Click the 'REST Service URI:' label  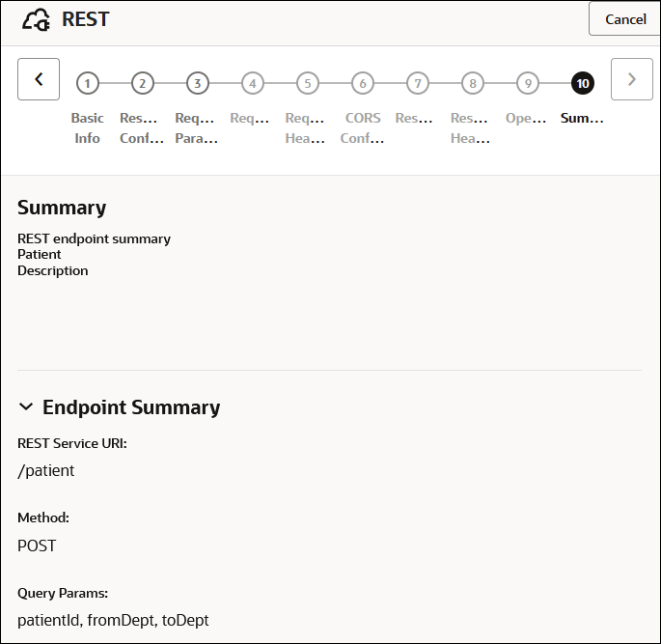pyautogui.click(x=72, y=444)
